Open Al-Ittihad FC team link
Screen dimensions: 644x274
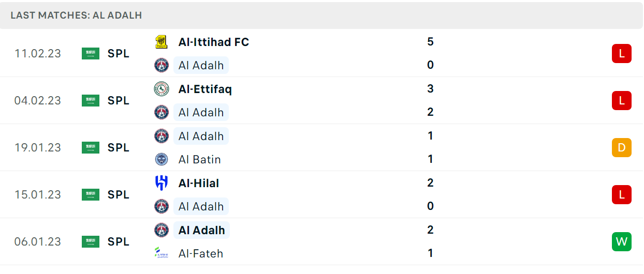[x=214, y=42]
